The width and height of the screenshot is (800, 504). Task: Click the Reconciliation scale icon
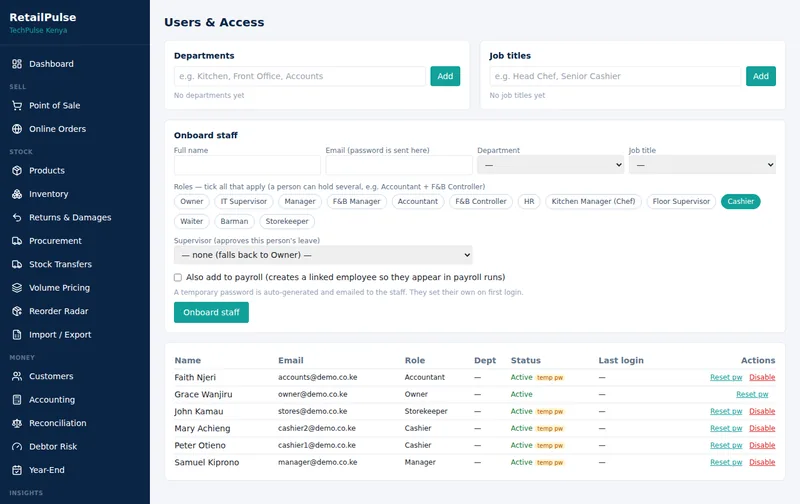click(17, 423)
